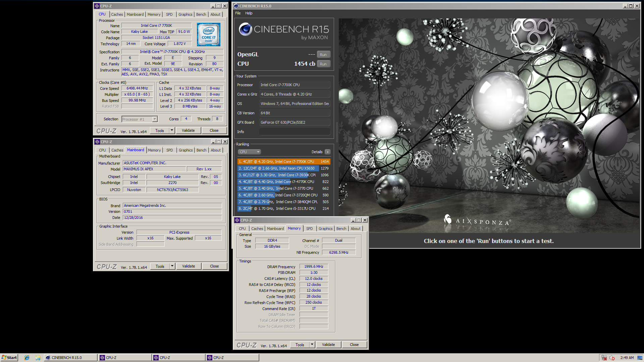Select ranking entry Core i7-4770K 822
The height and width of the screenshot is (362, 644).
coord(284,182)
